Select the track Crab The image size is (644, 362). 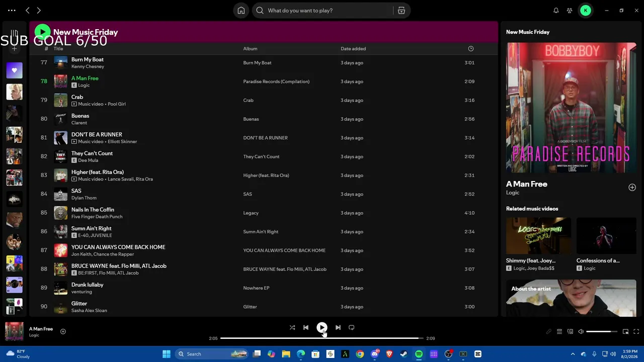77,97
